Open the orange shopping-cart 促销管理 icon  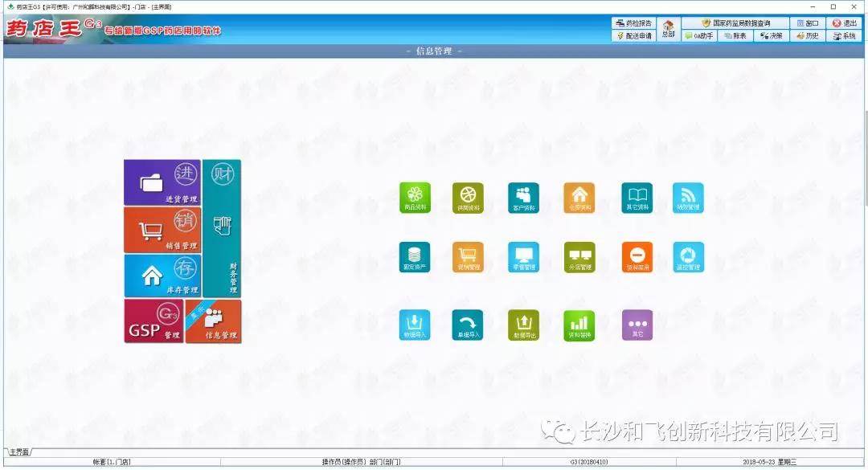468,257
